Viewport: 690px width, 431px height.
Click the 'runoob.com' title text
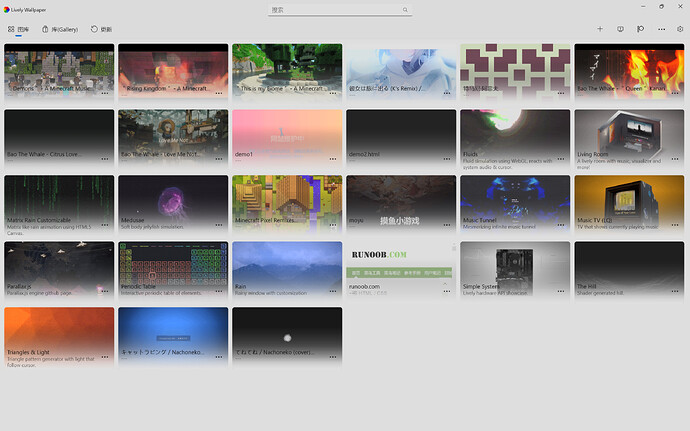click(364, 286)
